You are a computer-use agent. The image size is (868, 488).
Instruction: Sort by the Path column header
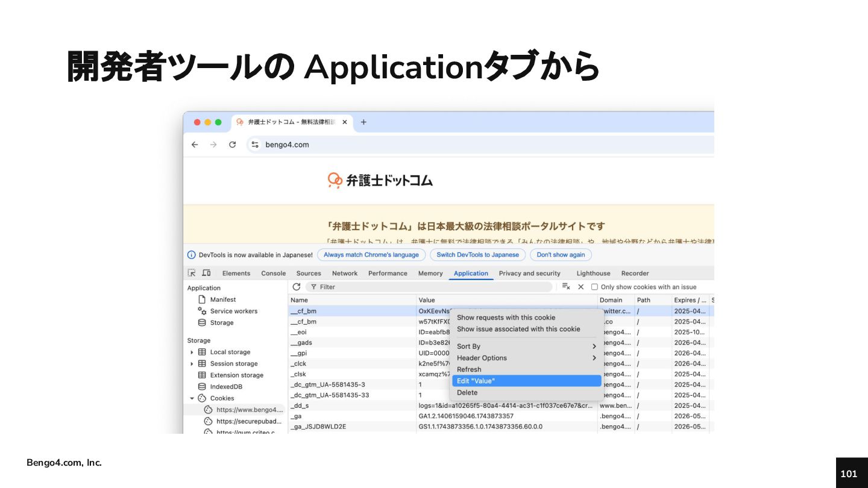653,300
